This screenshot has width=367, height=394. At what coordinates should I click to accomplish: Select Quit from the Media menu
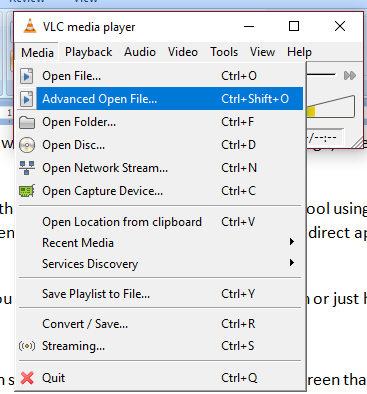pos(161,378)
